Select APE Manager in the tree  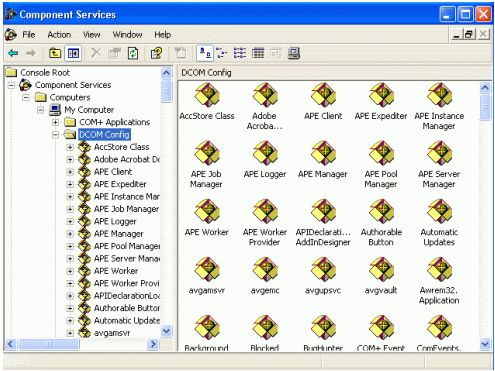pos(119,234)
